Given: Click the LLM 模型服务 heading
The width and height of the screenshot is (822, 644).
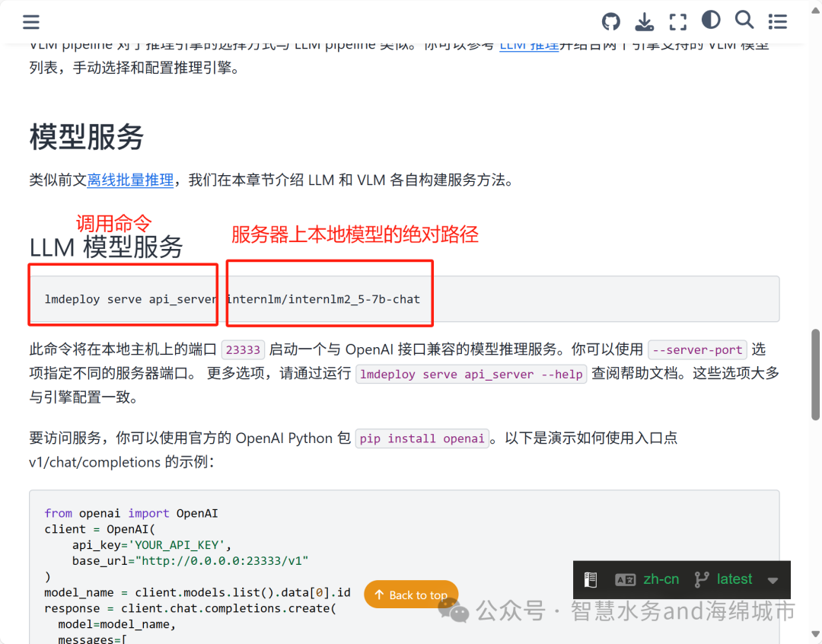Looking at the screenshot, I should [106, 247].
